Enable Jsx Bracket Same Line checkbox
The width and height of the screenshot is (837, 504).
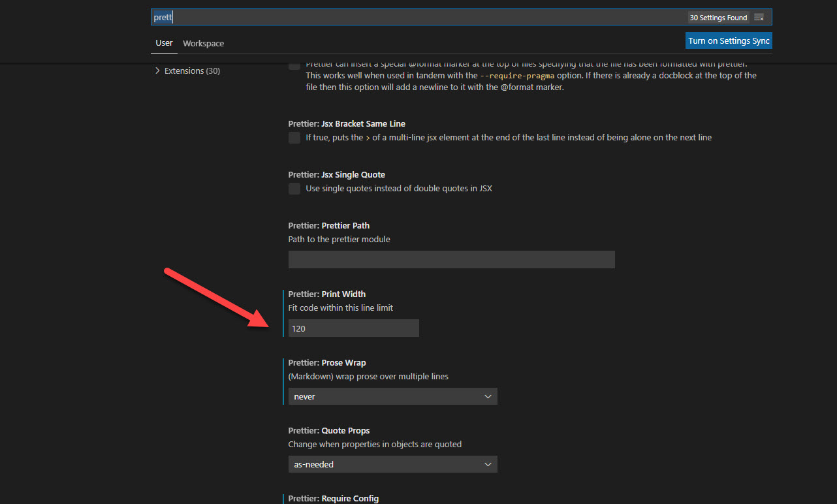(x=294, y=138)
